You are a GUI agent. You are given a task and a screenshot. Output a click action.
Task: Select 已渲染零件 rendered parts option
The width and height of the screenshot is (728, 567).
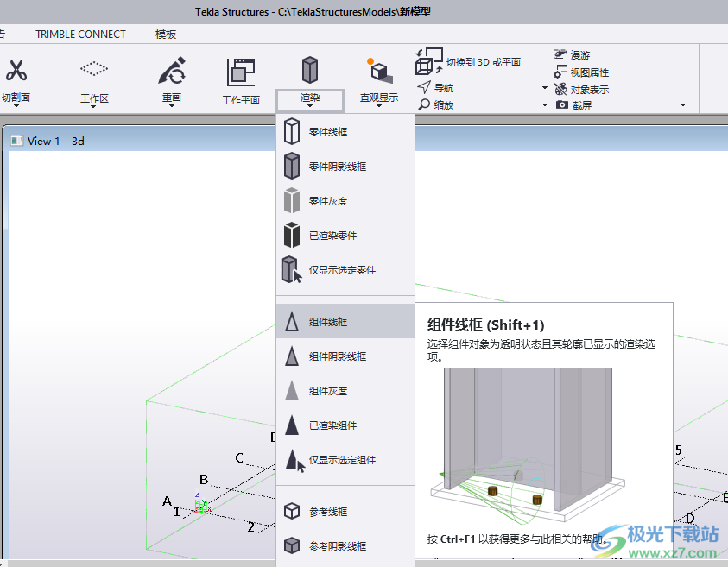(x=345, y=236)
